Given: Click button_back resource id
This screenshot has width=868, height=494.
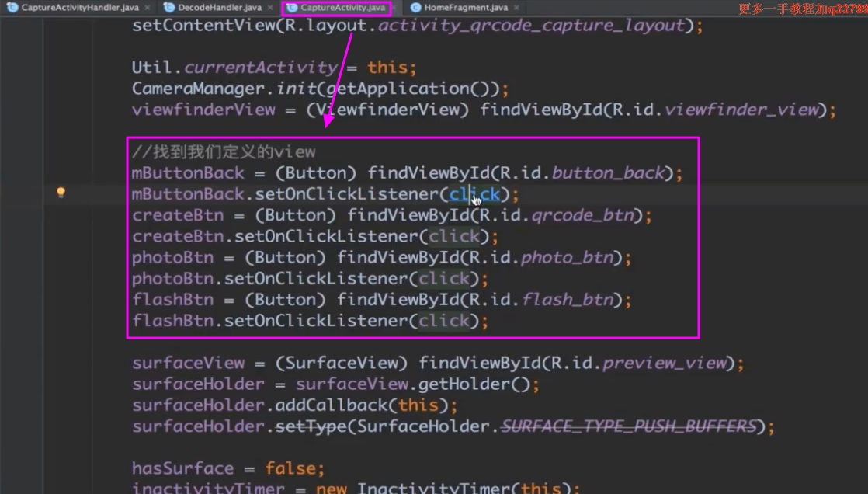Looking at the screenshot, I should [609, 172].
